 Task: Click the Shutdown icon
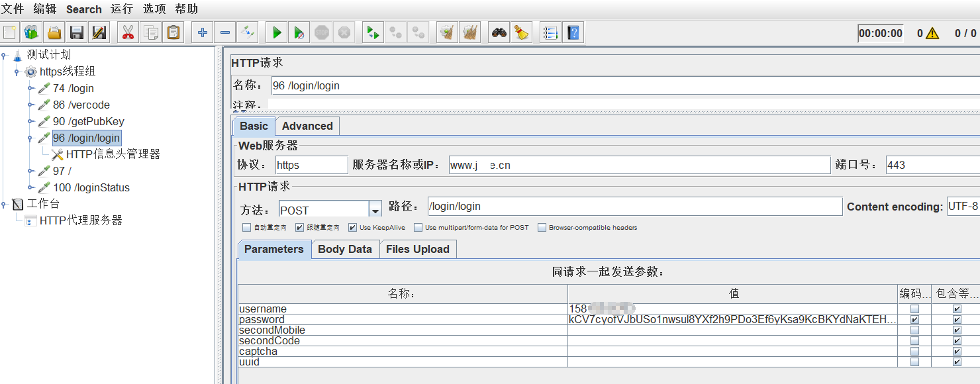tap(344, 32)
